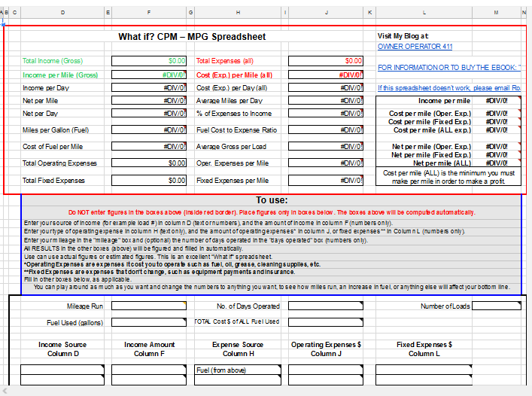Select column D header
532x396 pixels.
coord(62,13)
